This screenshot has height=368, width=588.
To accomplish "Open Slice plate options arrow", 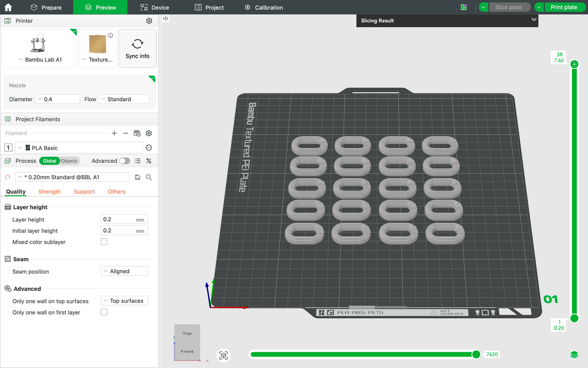I will click(483, 7).
